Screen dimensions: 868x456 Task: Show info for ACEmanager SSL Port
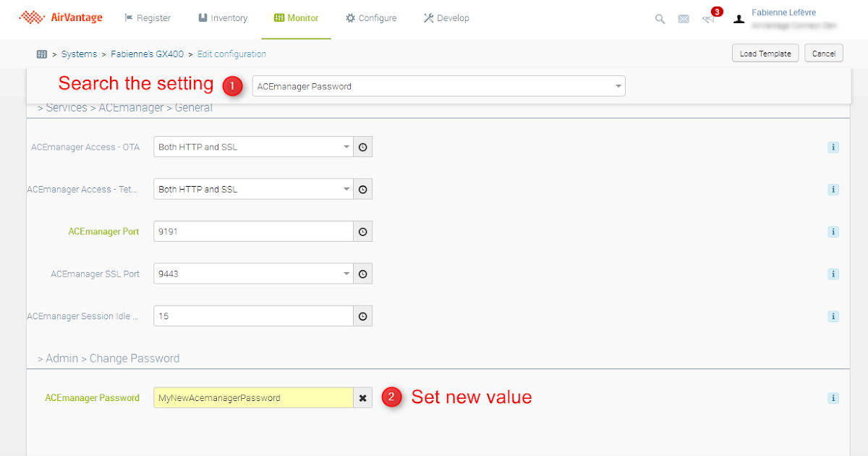click(x=833, y=274)
